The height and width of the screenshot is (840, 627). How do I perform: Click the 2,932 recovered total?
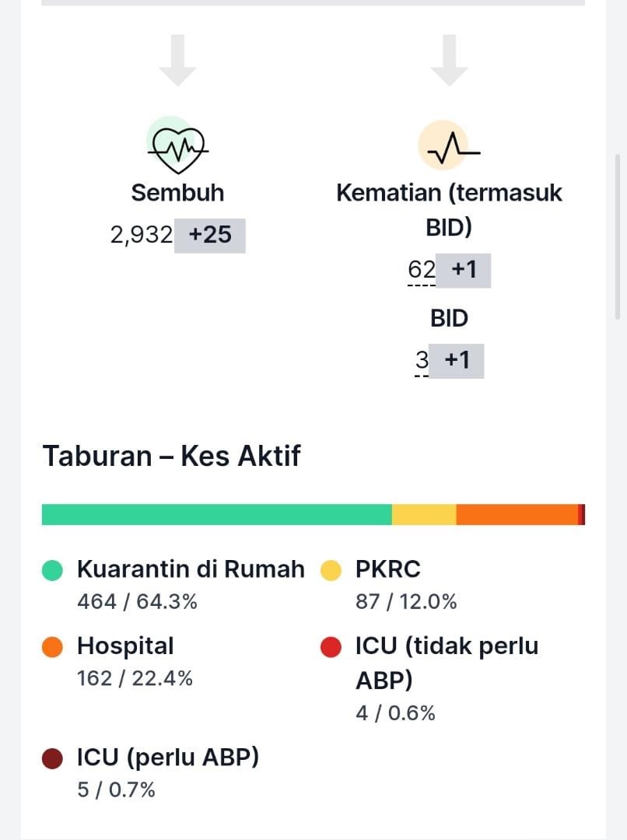(142, 235)
